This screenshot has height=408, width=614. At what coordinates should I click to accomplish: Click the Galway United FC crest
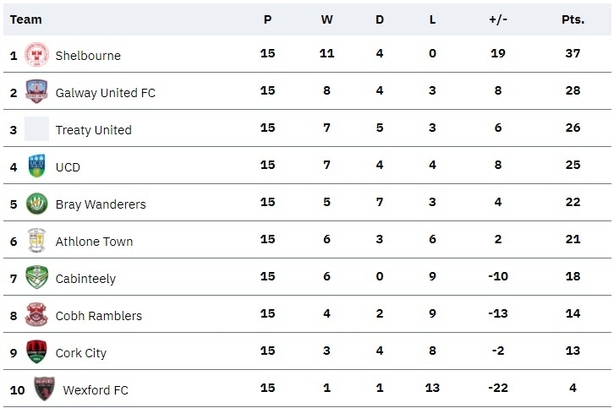37,91
